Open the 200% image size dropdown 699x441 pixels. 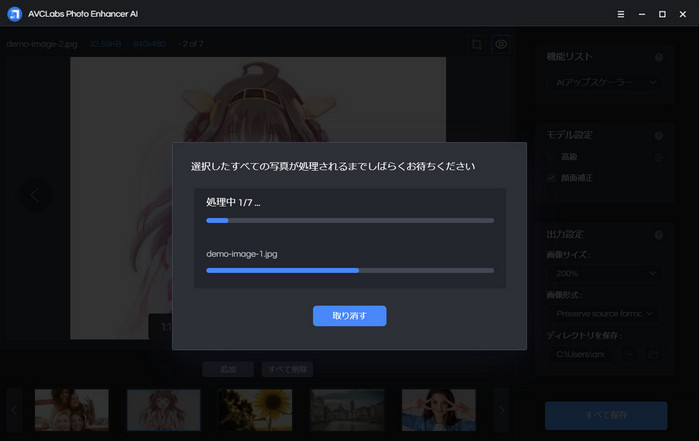[x=605, y=273]
